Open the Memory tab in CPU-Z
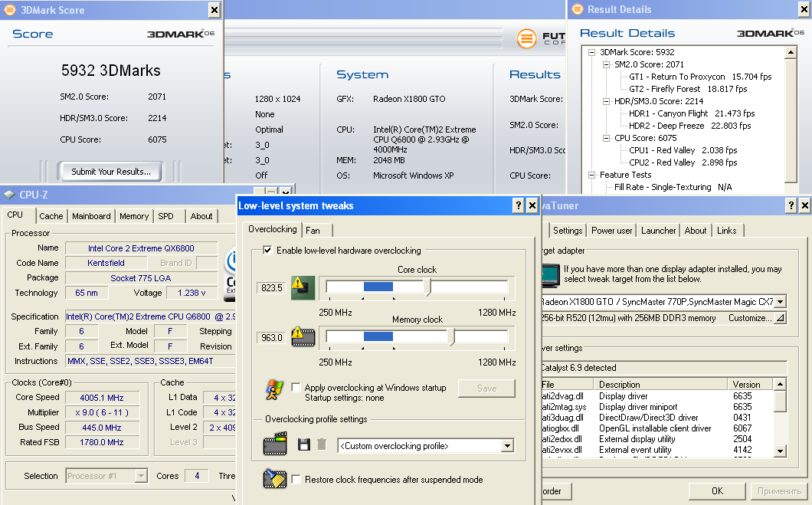Screen dimensions: 812x505 click(134, 216)
